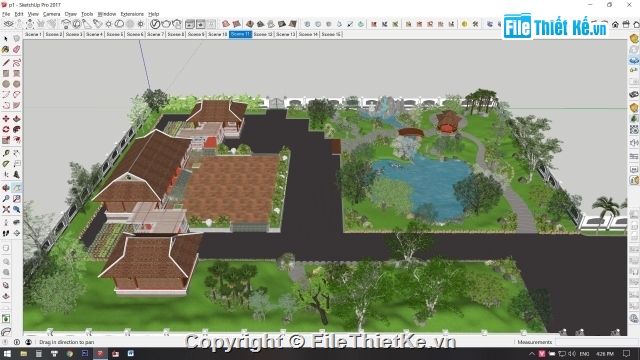640x360 pixels.
Task: Pick the 3 Point Arc tool
Action: coord(6,105)
